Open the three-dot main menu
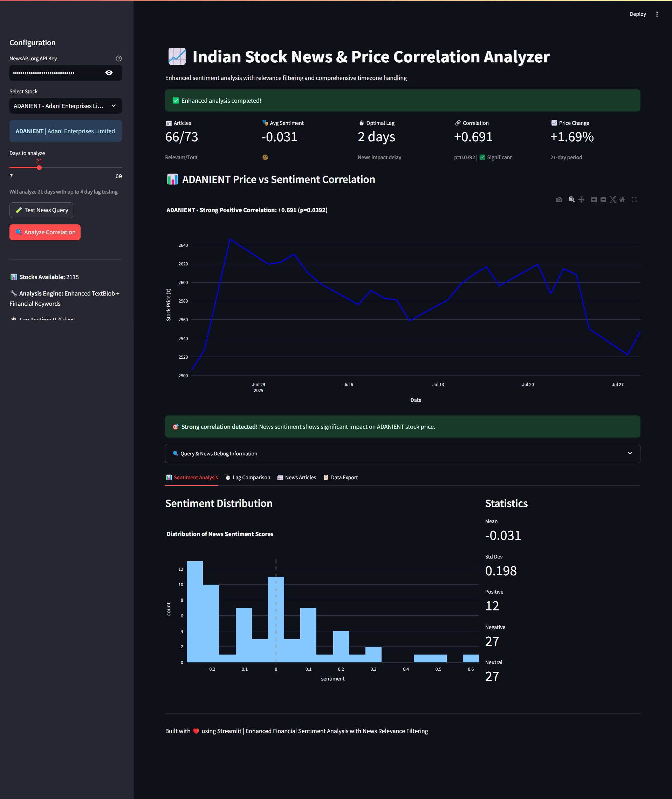 (x=657, y=14)
